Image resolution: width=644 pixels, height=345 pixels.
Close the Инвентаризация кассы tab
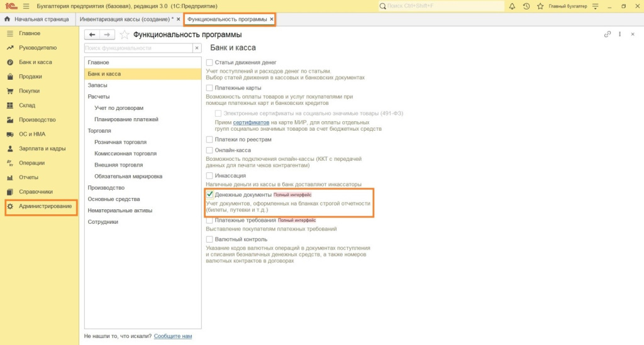(x=178, y=19)
